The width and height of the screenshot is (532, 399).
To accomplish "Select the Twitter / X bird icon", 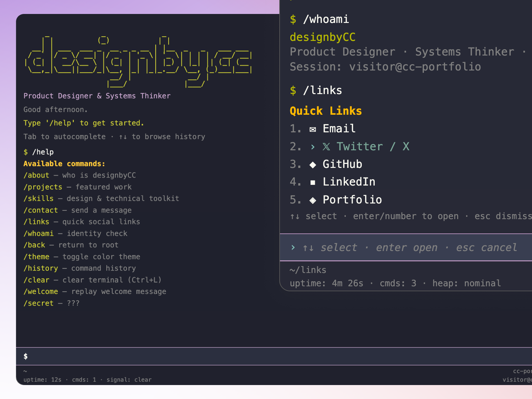I will 327,147.
